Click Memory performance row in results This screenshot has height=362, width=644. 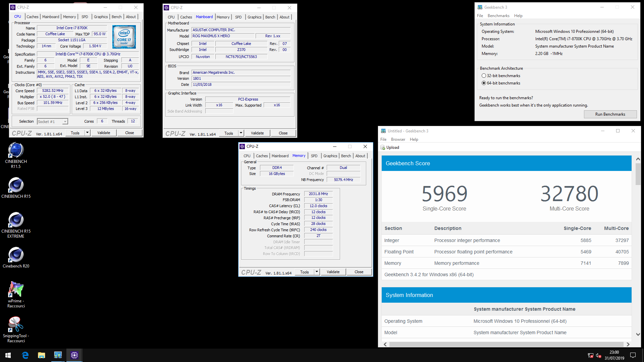tap(506, 263)
